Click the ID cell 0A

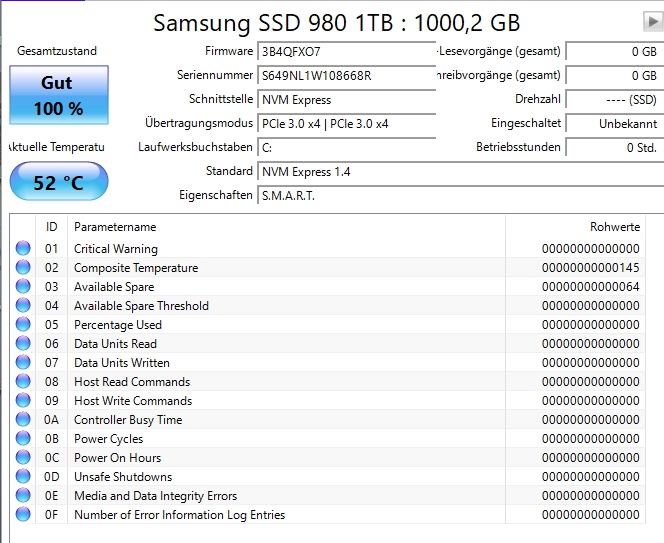pos(51,420)
